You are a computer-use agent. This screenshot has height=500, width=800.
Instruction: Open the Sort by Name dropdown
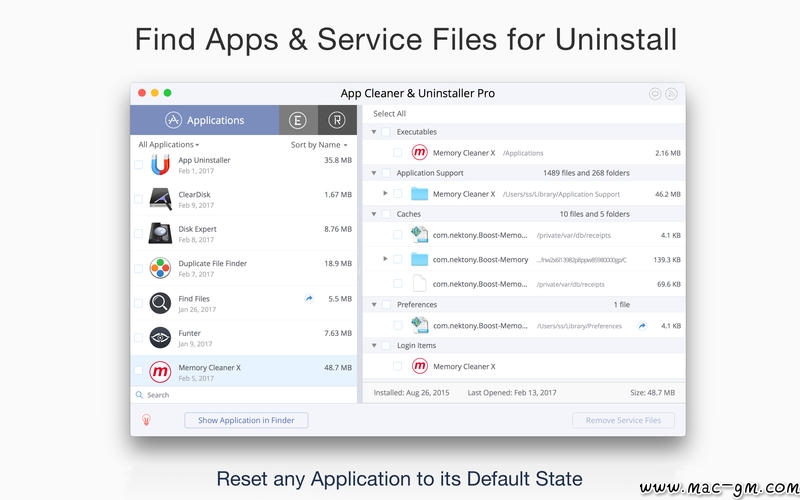point(319,144)
